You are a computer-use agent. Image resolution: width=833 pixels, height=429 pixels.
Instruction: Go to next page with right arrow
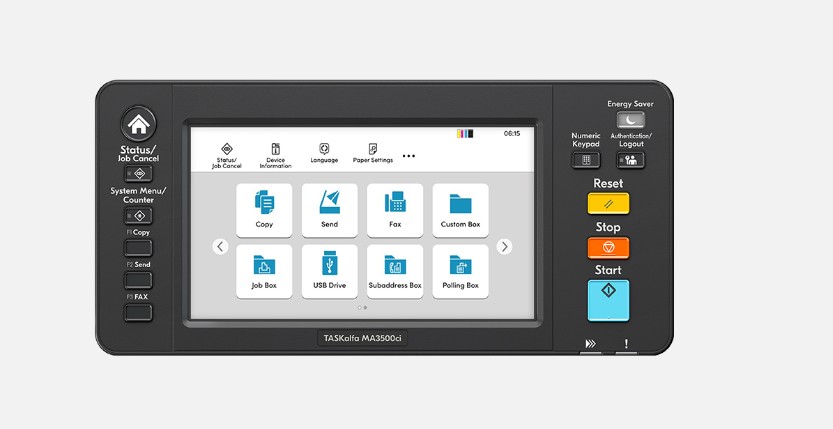pos(504,246)
